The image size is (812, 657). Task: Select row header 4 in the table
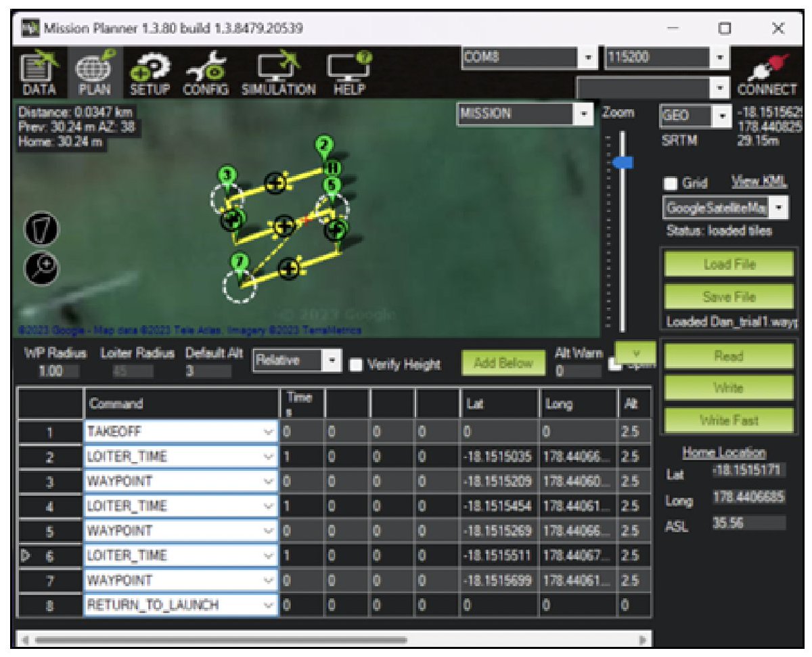(x=50, y=505)
